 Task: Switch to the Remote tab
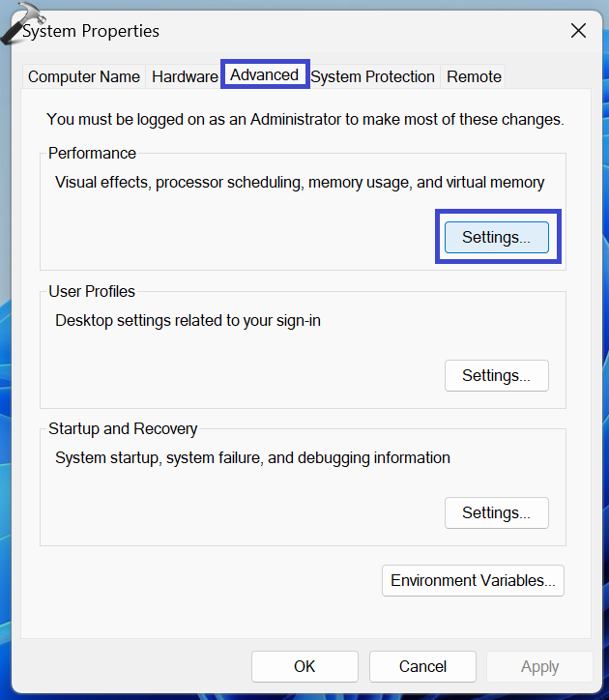(474, 76)
